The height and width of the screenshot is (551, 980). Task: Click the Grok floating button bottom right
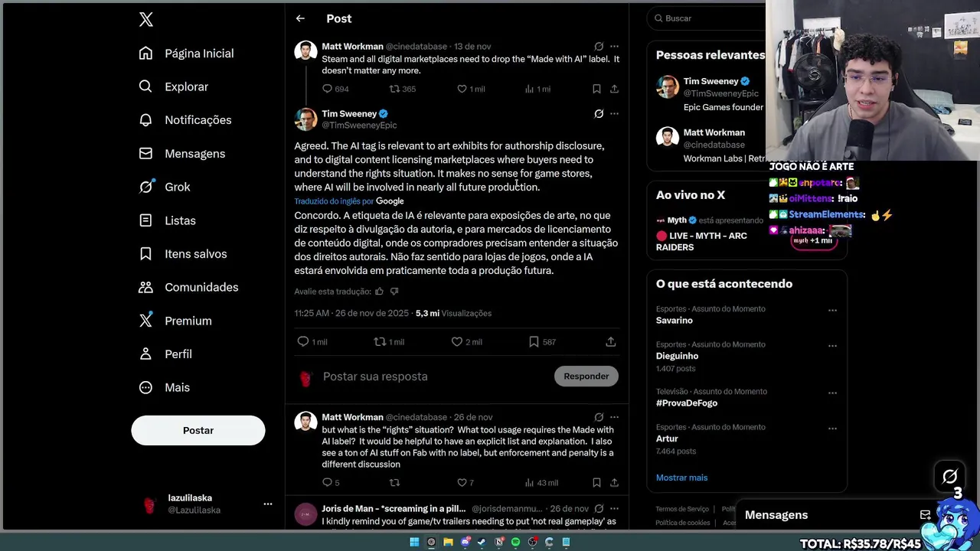(x=949, y=478)
